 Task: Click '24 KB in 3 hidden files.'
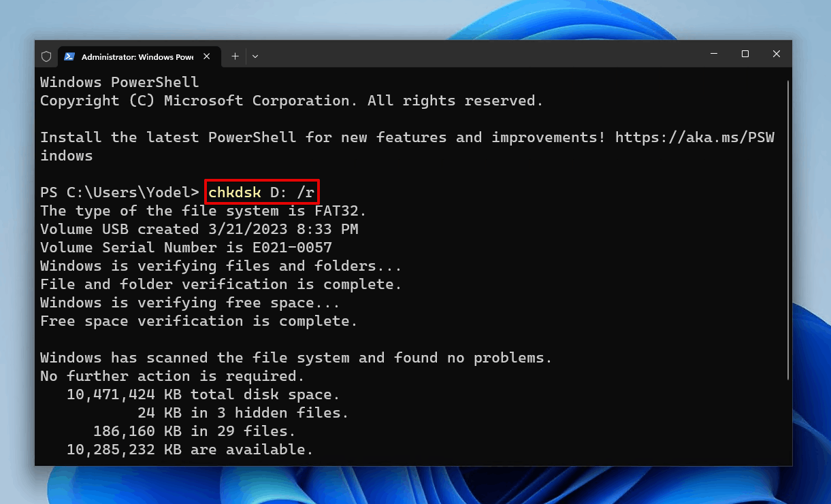243,413
